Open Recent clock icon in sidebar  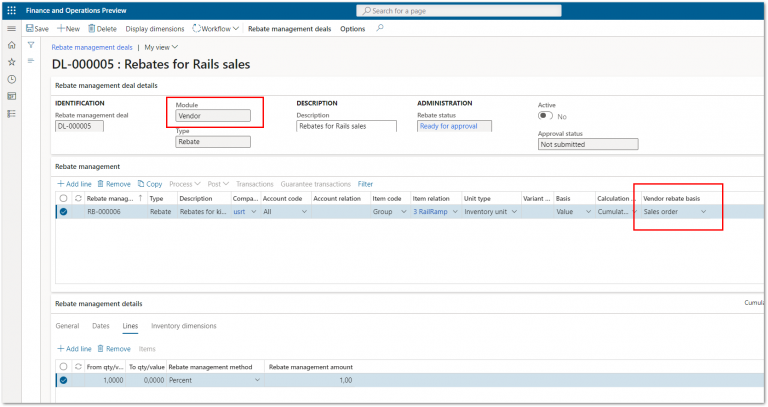[11, 79]
